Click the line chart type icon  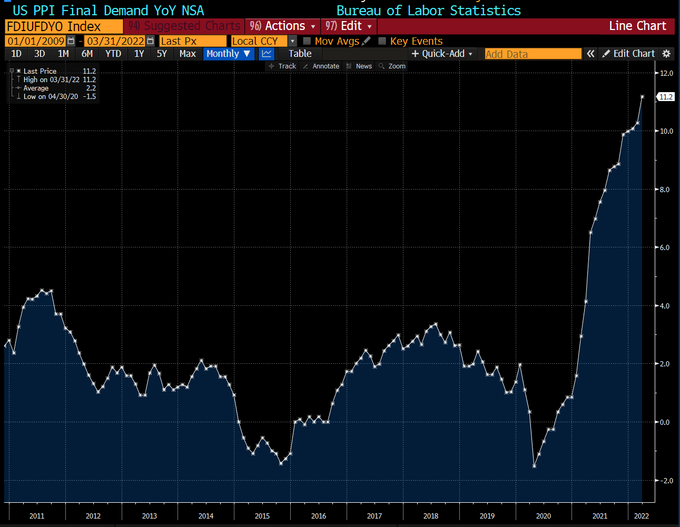pyautogui.click(x=267, y=54)
